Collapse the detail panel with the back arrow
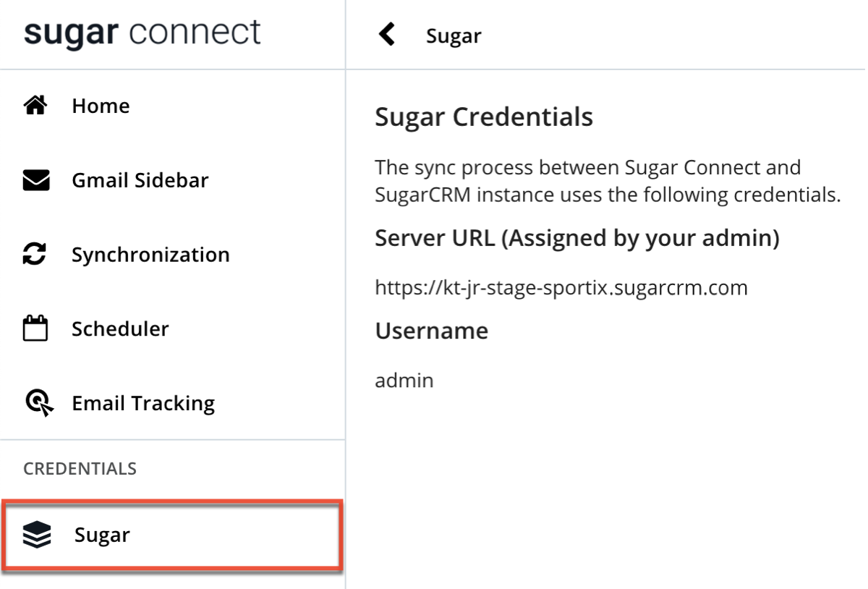This screenshot has width=868, height=589. click(x=386, y=34)
